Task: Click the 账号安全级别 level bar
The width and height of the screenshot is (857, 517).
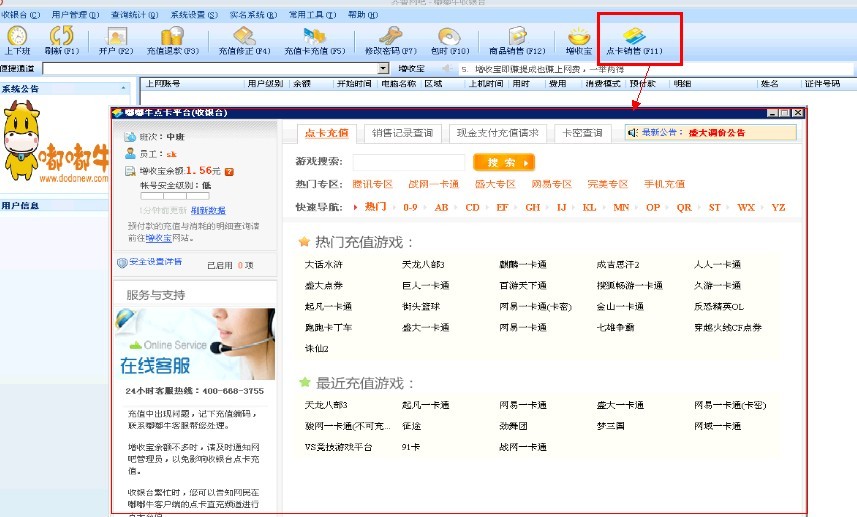Action: click(x=175, y=196)
